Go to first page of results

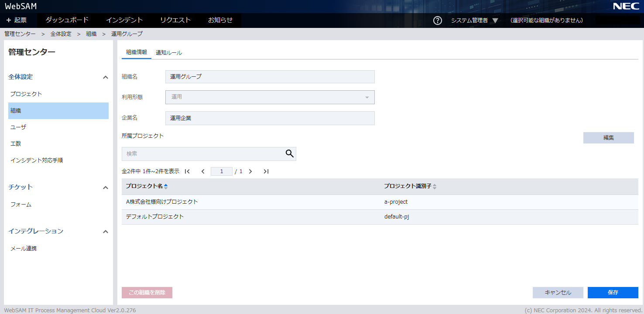point(188,171)
